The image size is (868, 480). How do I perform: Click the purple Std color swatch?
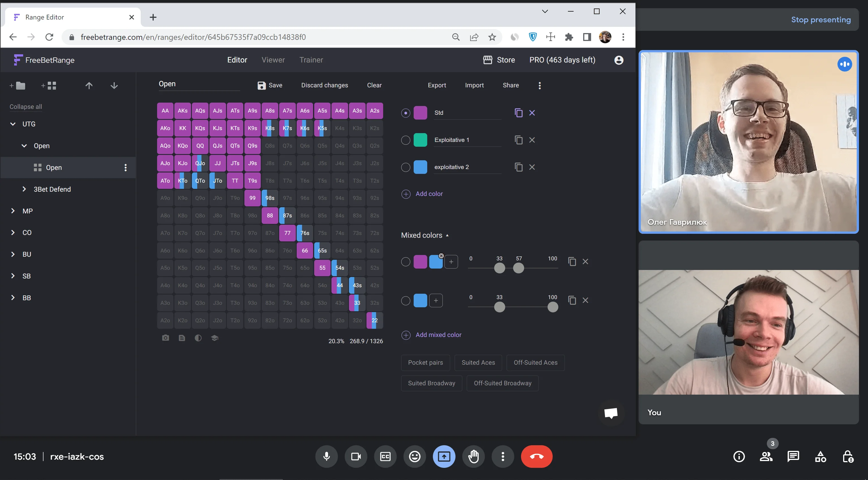[420, 113]
